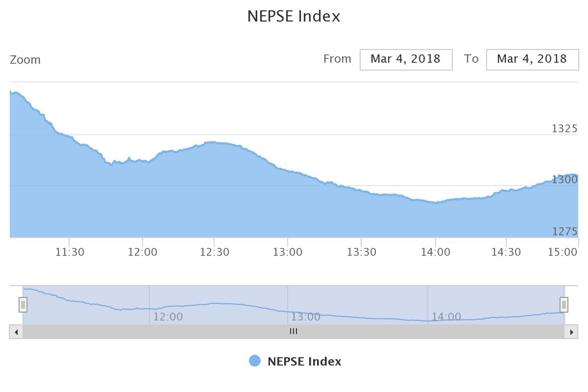Image resolution: width=588 pixels, height=392 pixels.
Task: Click the scrollbar thumb grip icon
Action: coord(294,331)
